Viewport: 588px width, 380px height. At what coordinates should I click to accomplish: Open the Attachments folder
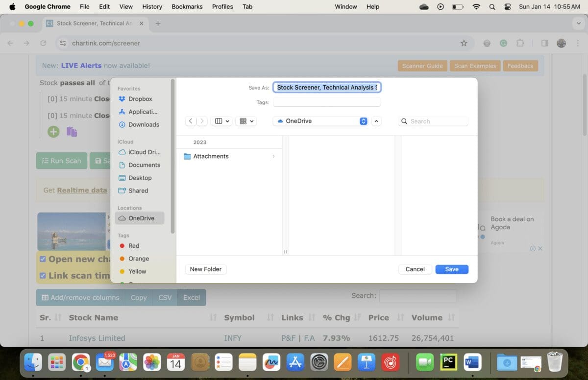click(211, 156)
